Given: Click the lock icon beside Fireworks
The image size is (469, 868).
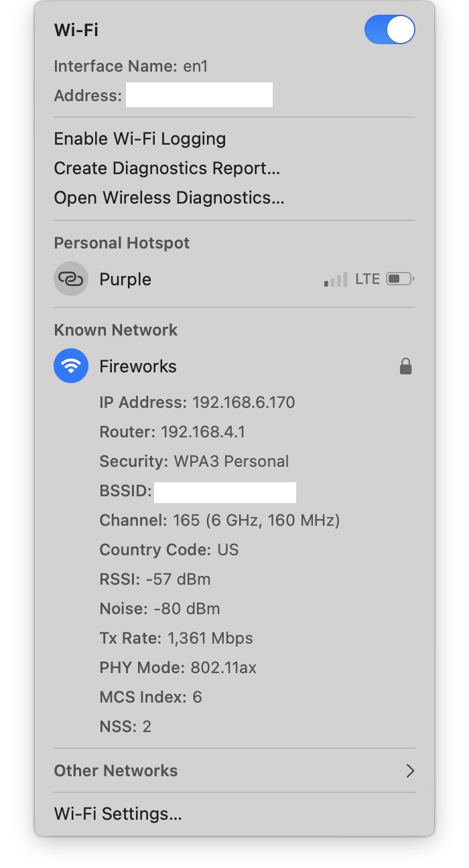Looking at the screenshot, I should coord(405,366).
